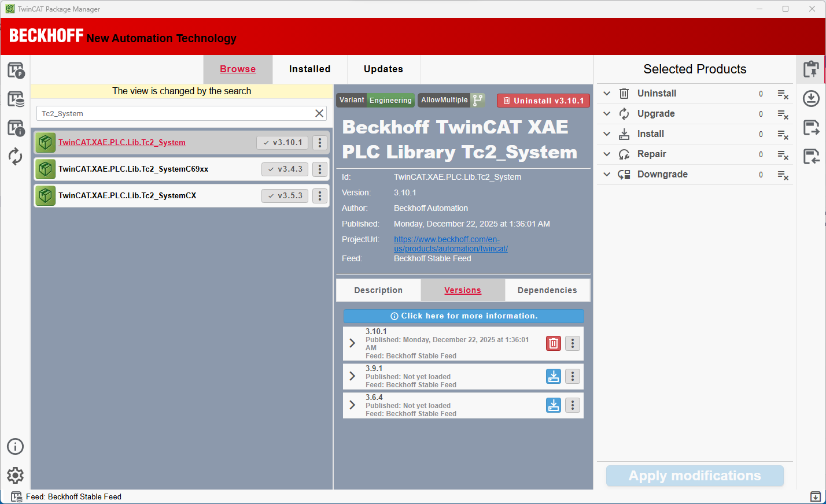Click the export package list icon
Viewport: 826px width, 504px height.
click(x=811, y=127)
